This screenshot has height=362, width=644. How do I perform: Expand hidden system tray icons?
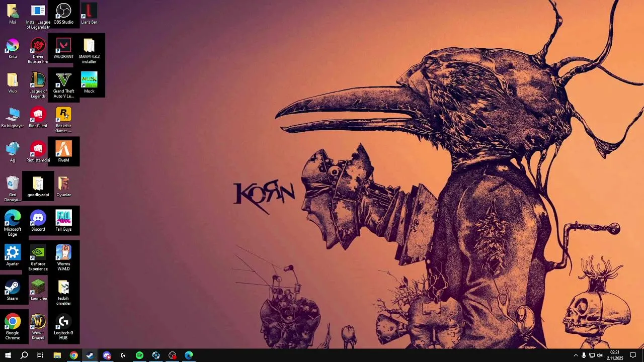coord(576,355)
